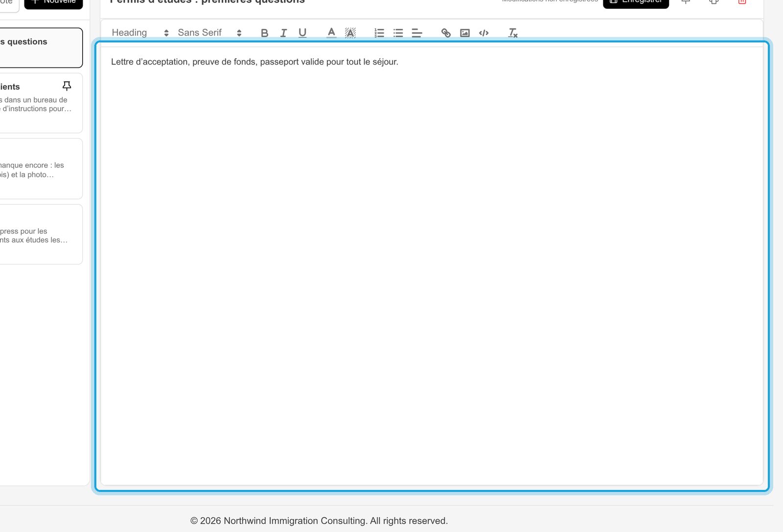The image size is (783, 532).
Task: Clear formatting with the Tx icon
Action: click(x=513, y=33)
